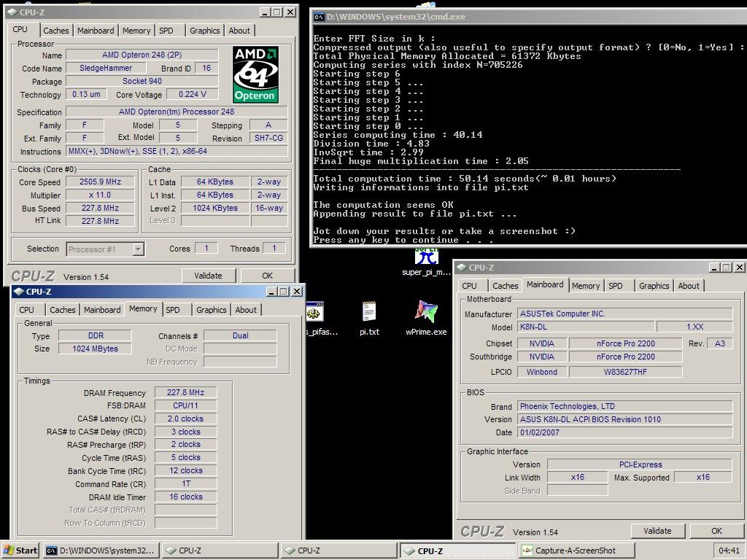Click the title icon of the Mainboard CPU-Z window
The height and width of the screenshot is (560, 747).
pos(461,268)
